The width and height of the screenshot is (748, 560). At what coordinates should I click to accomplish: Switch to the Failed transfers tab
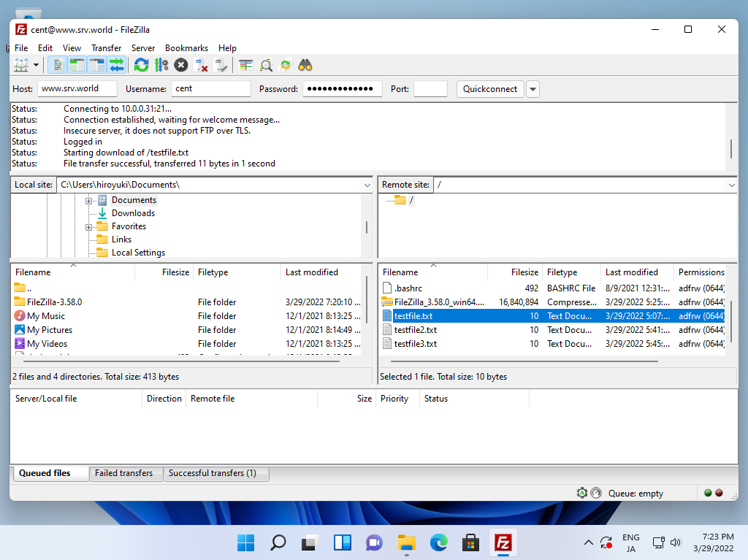coord(125,473)
